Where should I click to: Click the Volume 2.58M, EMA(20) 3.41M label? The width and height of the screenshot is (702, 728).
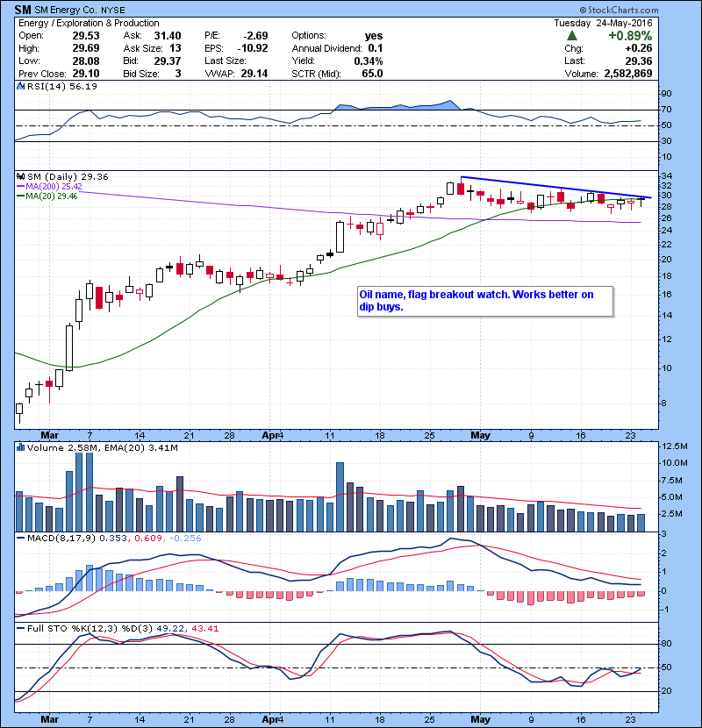(x=102, y=447)
